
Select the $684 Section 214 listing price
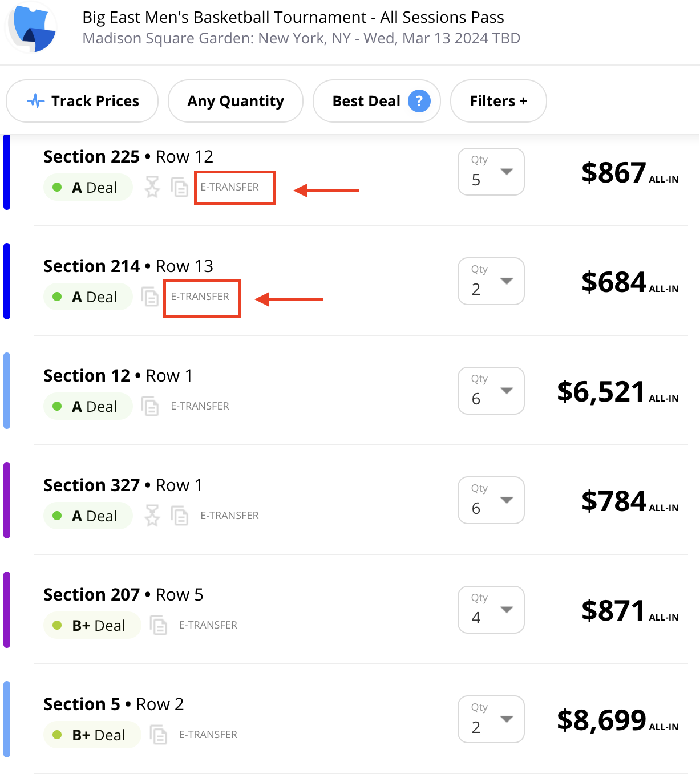pos(614,282)
